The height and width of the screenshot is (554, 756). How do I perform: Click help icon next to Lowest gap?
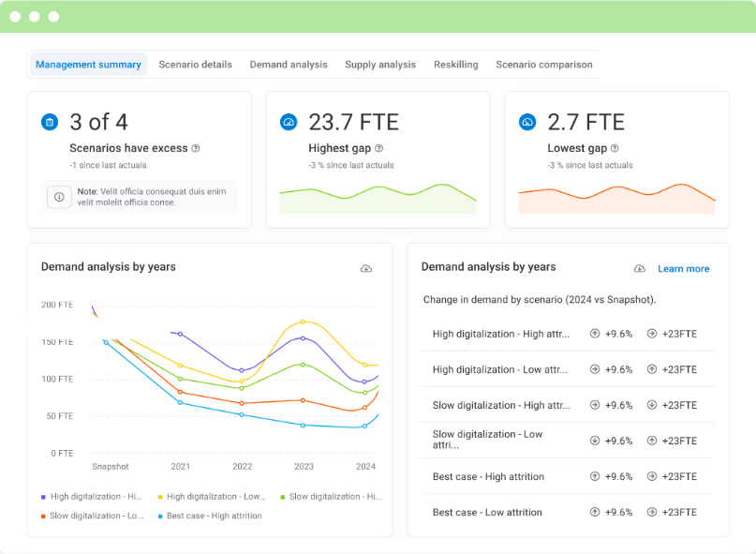(617, 148)
